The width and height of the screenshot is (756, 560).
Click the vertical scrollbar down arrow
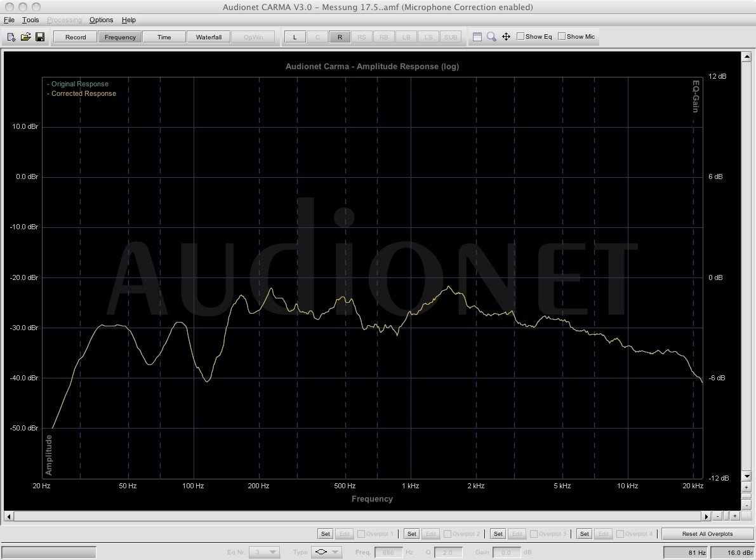pos(746,476)
